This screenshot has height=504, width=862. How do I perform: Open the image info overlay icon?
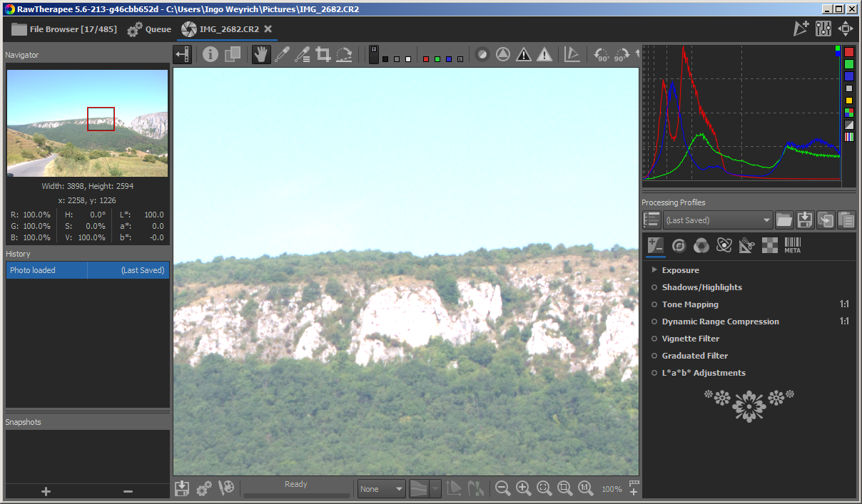tap(210, 55)
